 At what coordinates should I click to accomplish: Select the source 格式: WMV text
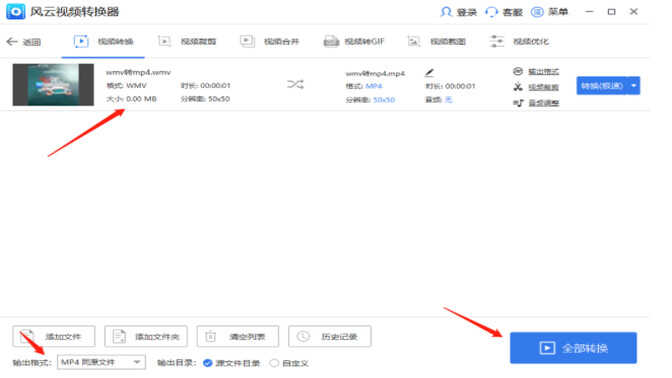coord(126,86)
